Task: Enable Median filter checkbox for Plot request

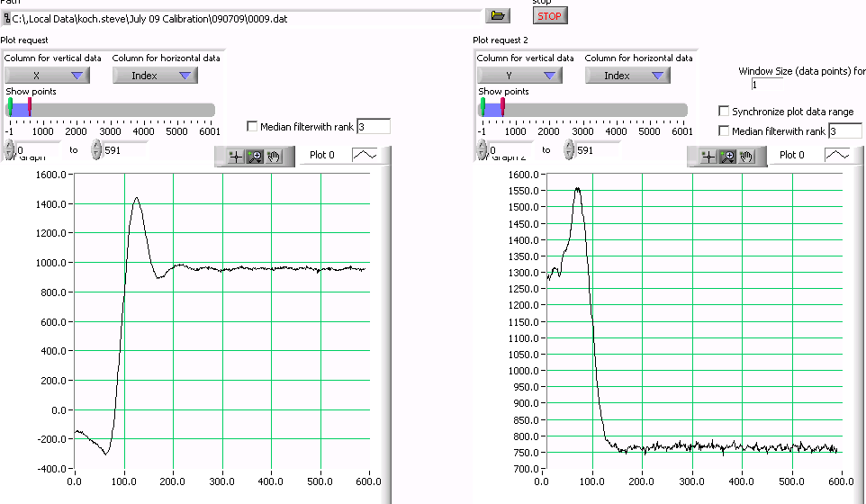Action: [252, 127]
